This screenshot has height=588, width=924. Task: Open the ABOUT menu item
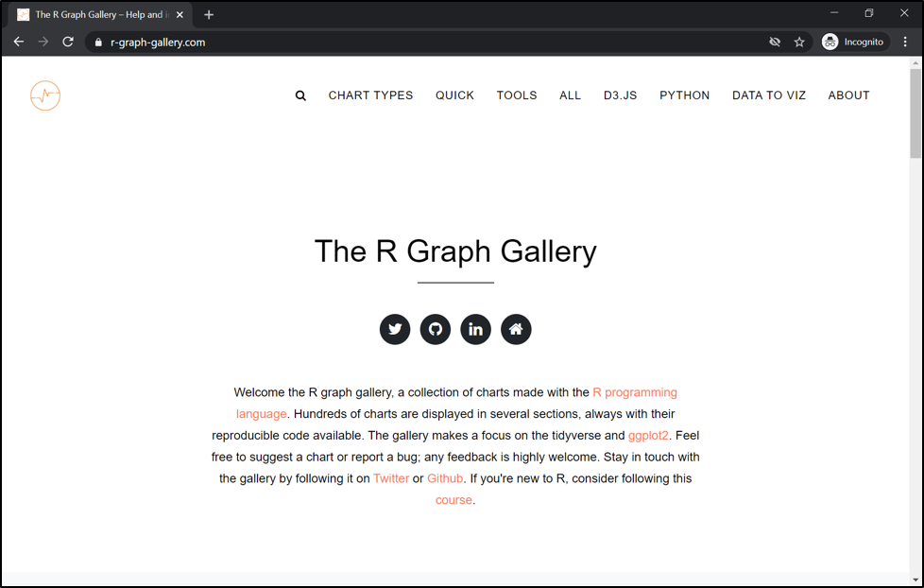click(x=849, y=95)
